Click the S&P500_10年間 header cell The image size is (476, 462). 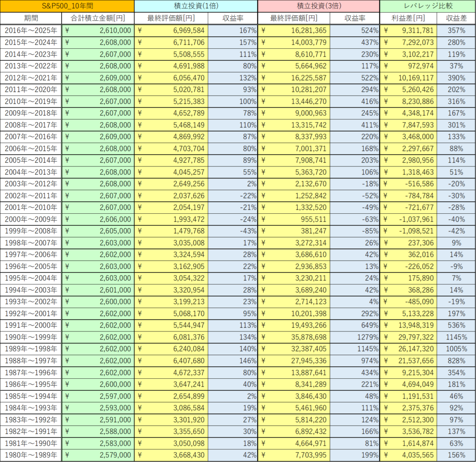[67, 6]
